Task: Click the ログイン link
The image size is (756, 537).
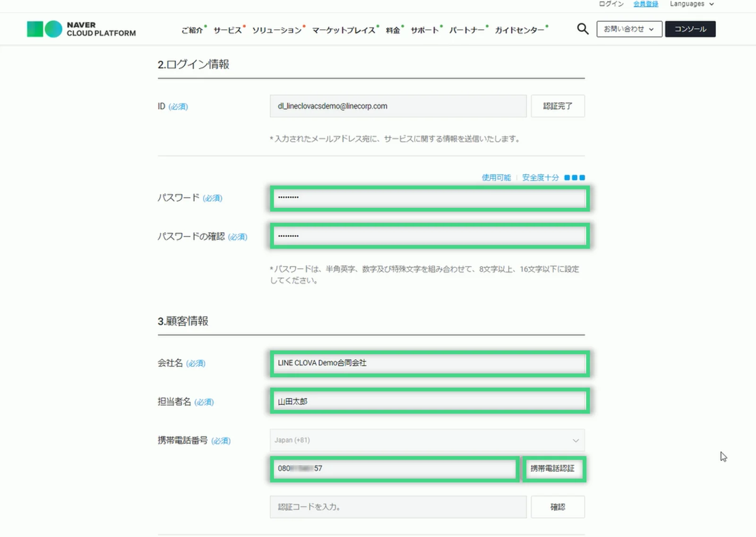Action: coord(611,4)
